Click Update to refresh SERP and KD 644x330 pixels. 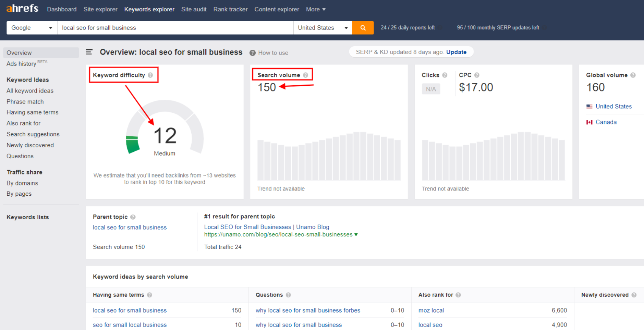click(456, 52)
